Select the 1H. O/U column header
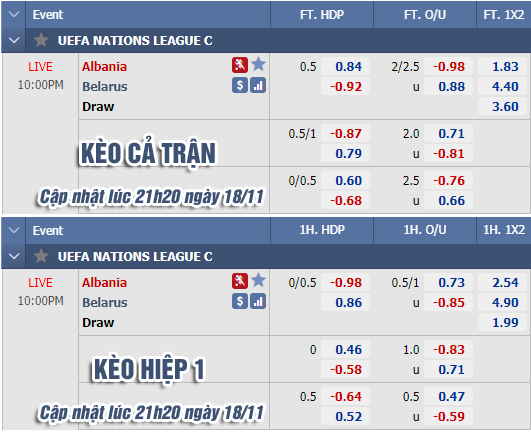Screen dimensions: 531x433 click(x=425, y=230)
